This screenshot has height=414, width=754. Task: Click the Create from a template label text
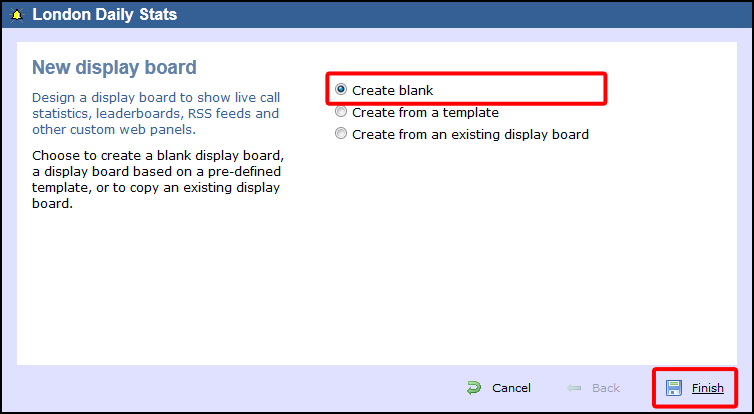tap(425, 112)
